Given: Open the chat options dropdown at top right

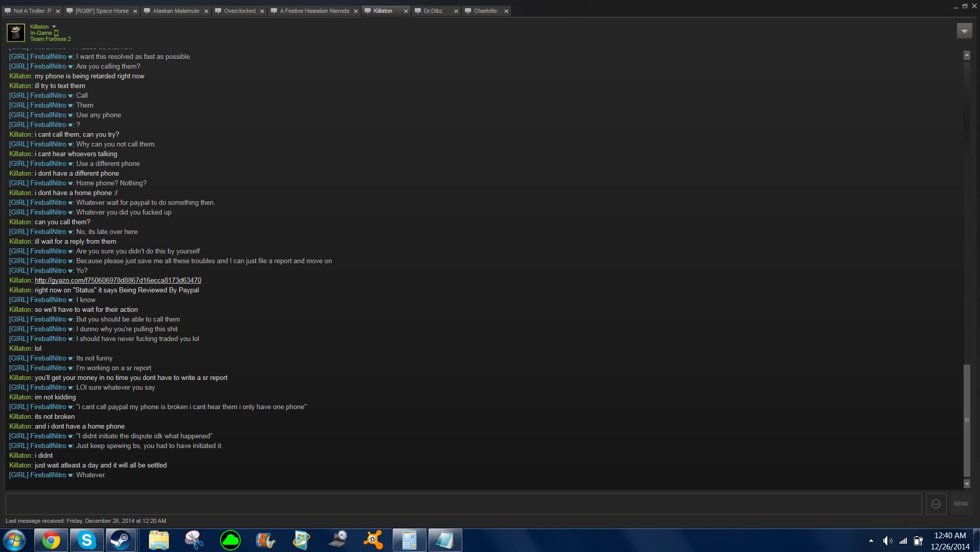Looking at the screenshot, I should click(964, 31).
